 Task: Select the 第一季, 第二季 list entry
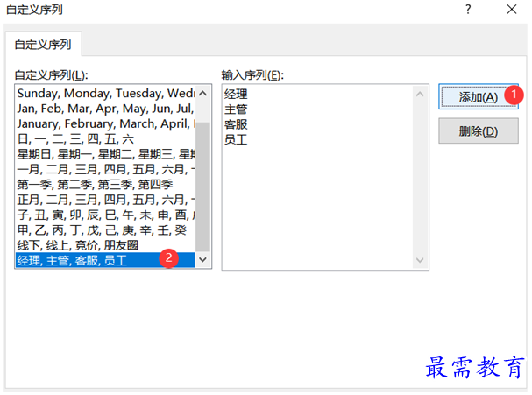tap(105, 185)
